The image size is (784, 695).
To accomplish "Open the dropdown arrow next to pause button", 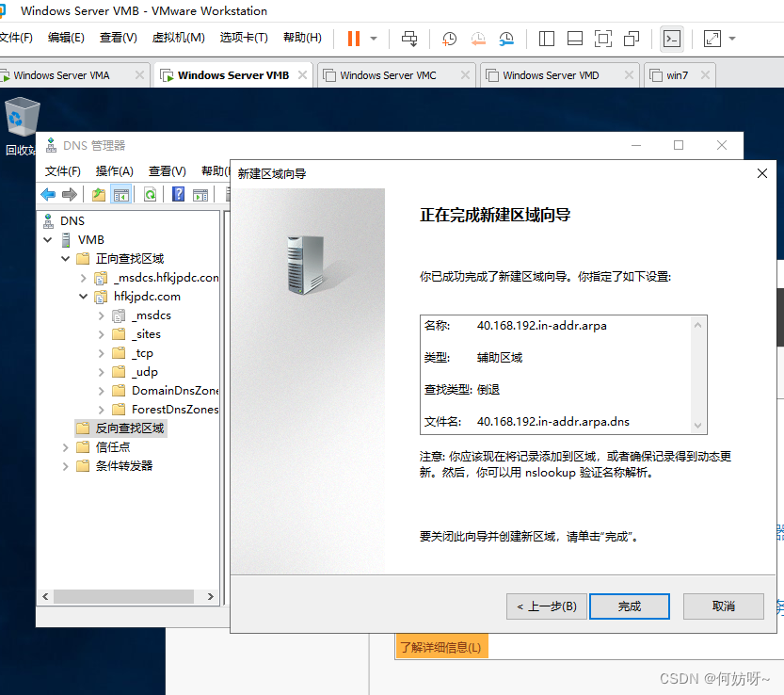I will point(374,39).
